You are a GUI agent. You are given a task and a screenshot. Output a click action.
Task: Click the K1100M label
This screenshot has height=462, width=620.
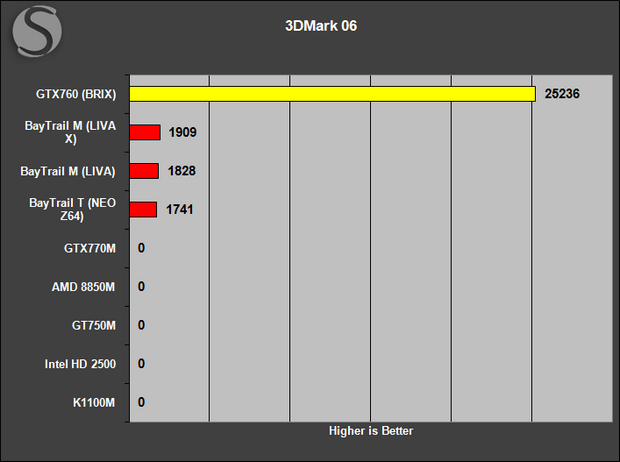pyautogui.click(x=94, y=403)
